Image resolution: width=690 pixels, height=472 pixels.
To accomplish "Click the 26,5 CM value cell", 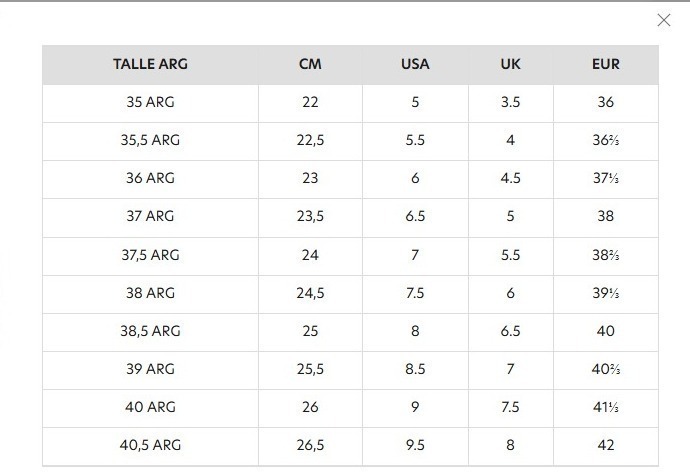I will point(310,445).
